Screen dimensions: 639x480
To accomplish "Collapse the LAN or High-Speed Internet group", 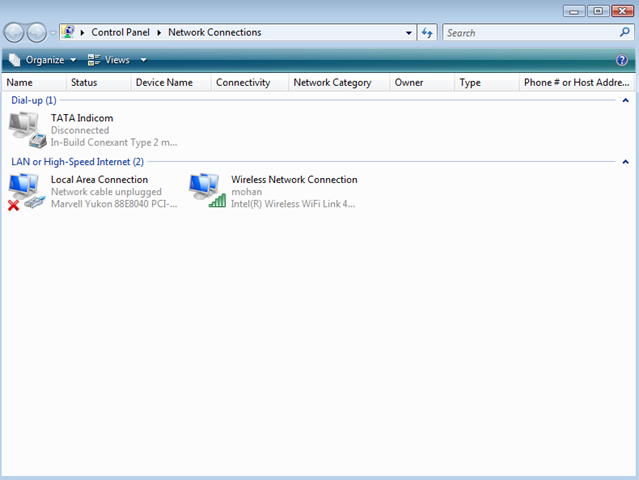I will tap(626, 162).
